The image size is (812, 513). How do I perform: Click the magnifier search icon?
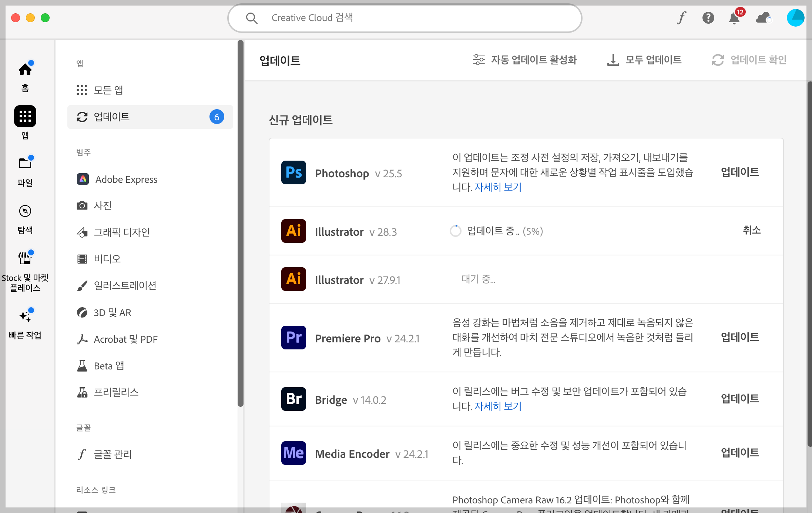pyautogui.click(x=252, y=18)
